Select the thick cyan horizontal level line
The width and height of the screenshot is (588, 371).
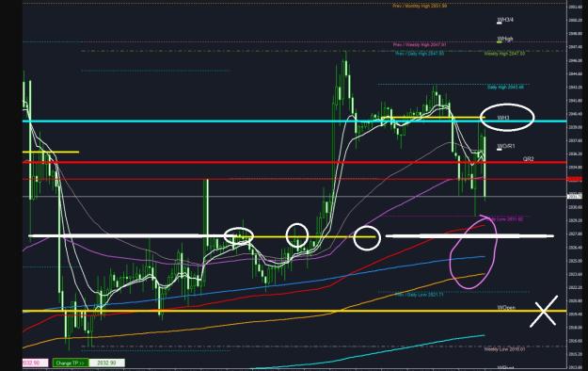click(x=294, y=121)
